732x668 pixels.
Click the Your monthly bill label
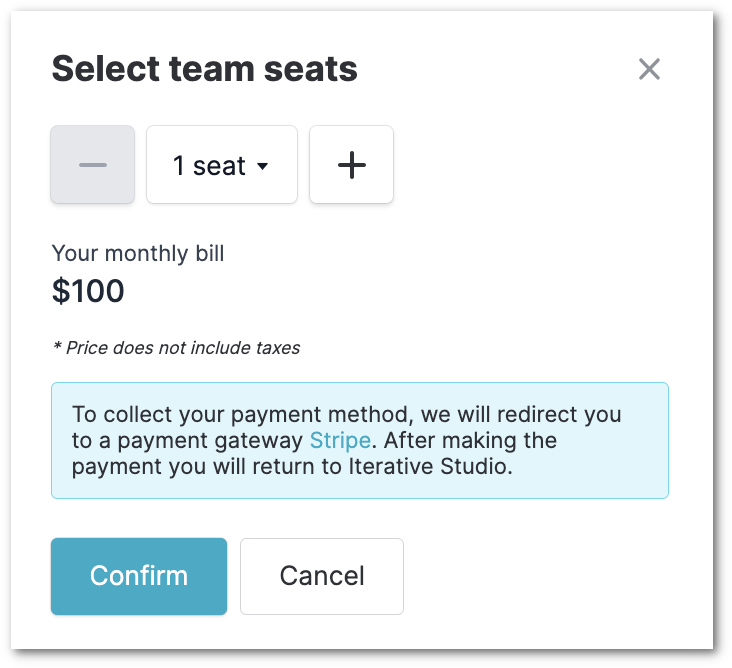click(x=138, y=253)
